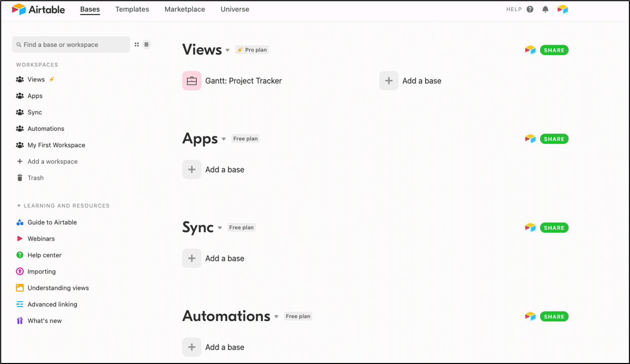Click the Pro plan badge
This screenshot has width=630, height=364.
pos(252,50)
